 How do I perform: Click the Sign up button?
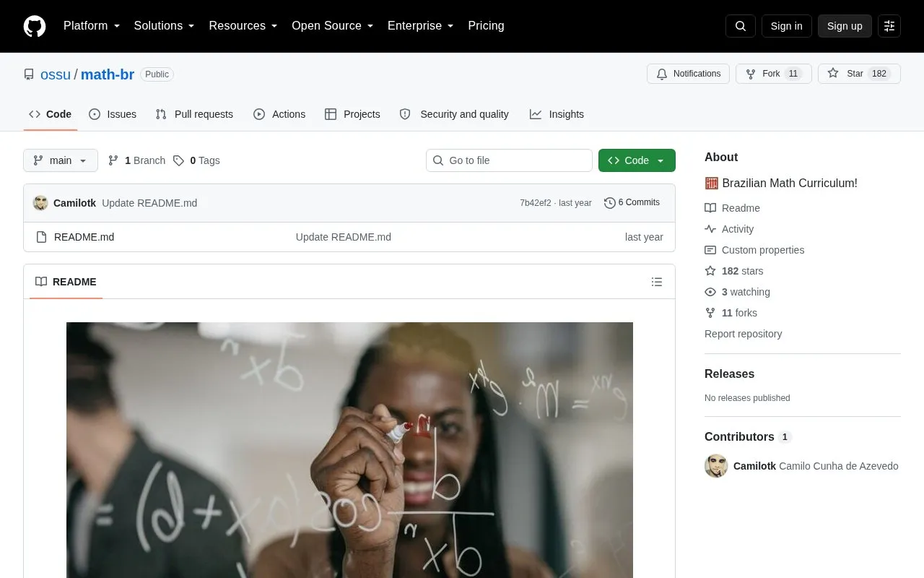point(845,26)
